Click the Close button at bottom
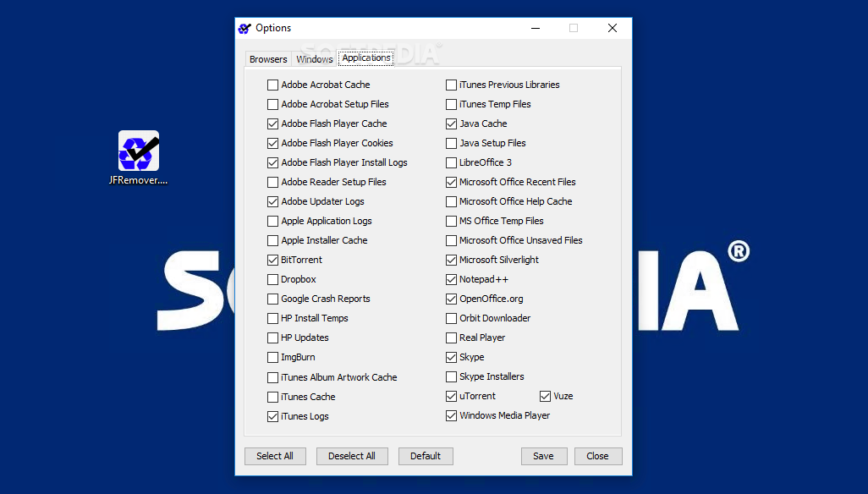 (x=598, y=456)
